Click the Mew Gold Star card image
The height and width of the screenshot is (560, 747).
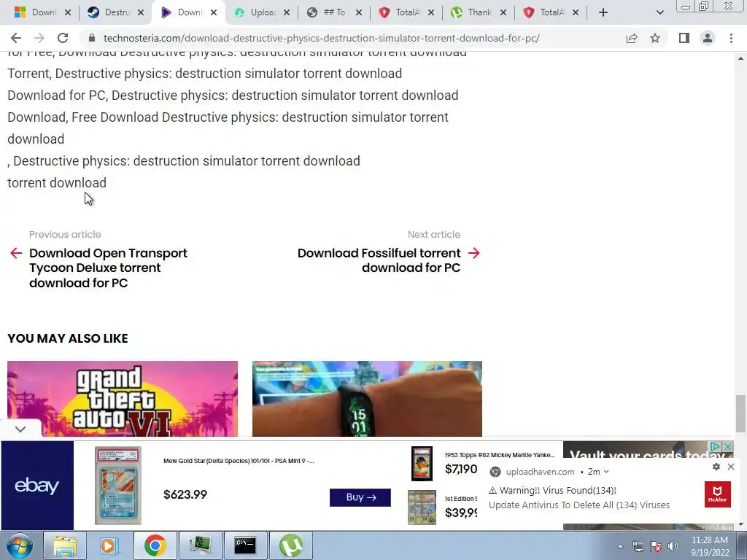pyautogui.click(x=118, y=485)
